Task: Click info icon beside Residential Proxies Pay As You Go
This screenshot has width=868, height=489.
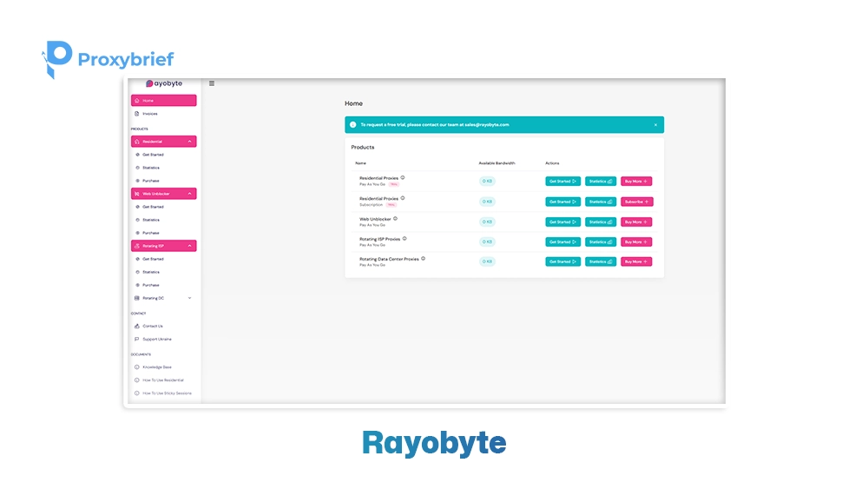Action: pyautogui.click(x=403, y=178)
